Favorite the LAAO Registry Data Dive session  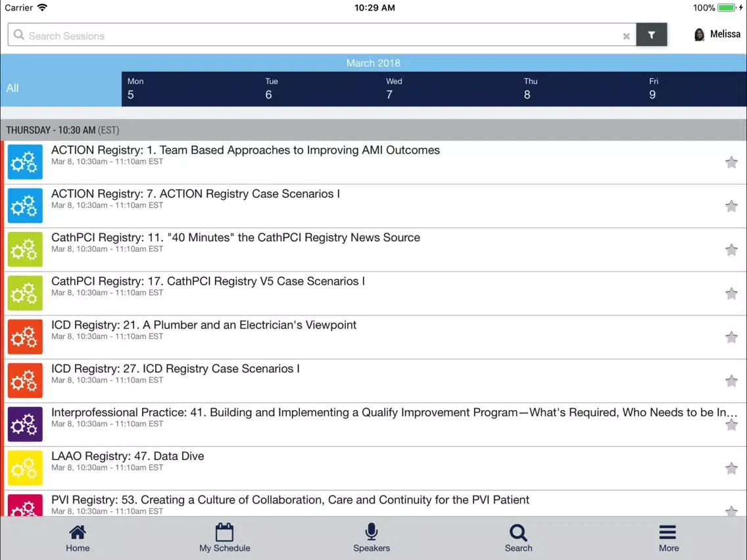click(731, 469)
